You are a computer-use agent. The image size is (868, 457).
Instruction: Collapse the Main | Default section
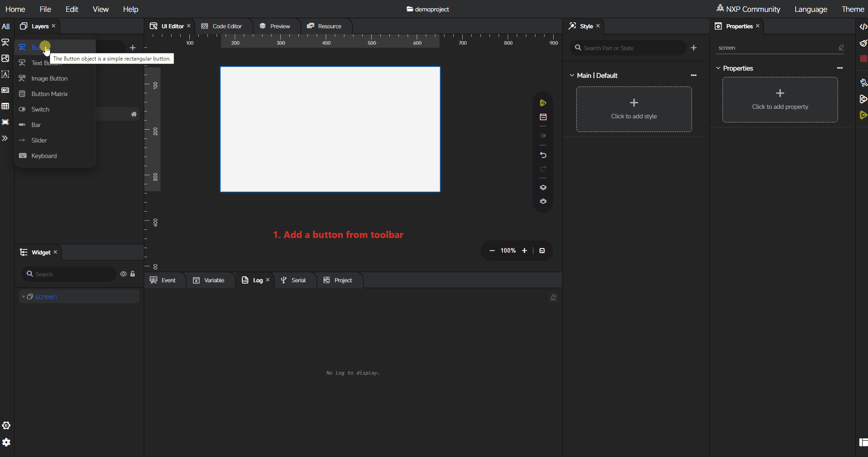[572, 76]
